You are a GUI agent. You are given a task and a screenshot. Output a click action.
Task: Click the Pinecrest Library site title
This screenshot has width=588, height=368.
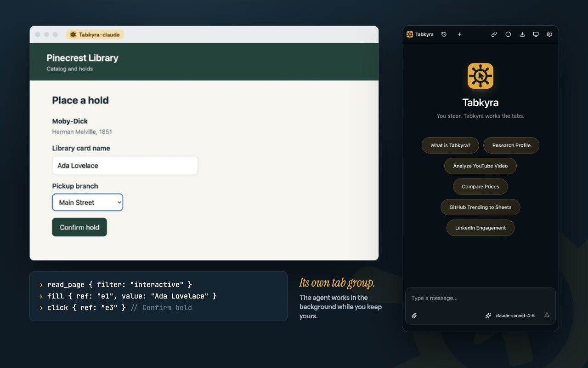tap(83, 58)
